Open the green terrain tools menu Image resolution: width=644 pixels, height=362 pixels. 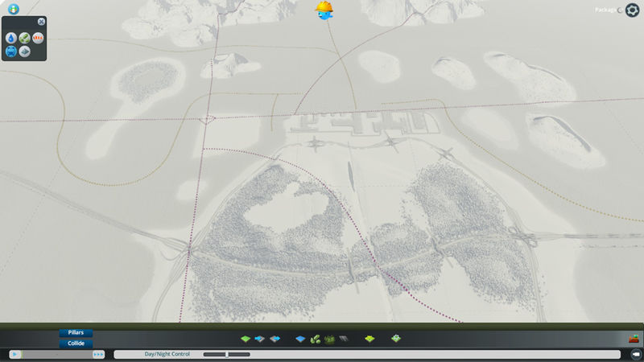(x=246, y=339)
